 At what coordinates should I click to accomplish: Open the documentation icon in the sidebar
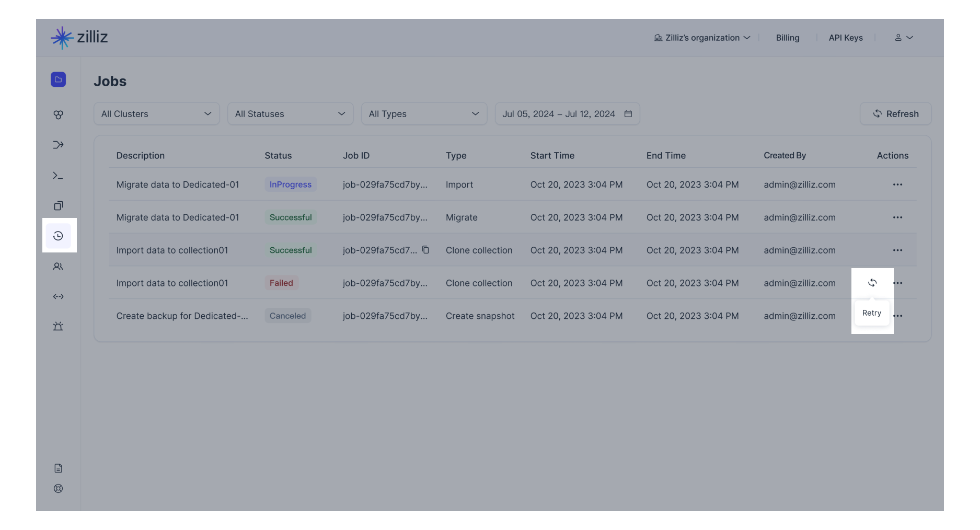tap(58, 468)
